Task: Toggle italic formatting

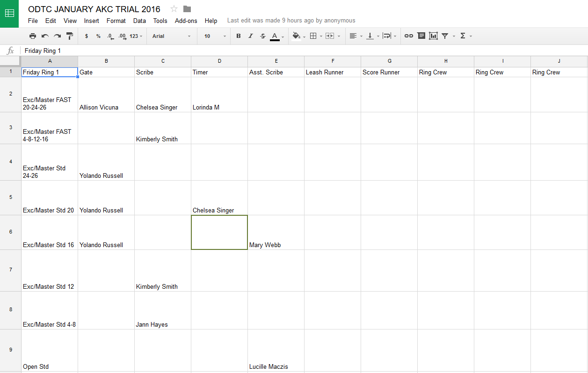Action: pos(250,36)
